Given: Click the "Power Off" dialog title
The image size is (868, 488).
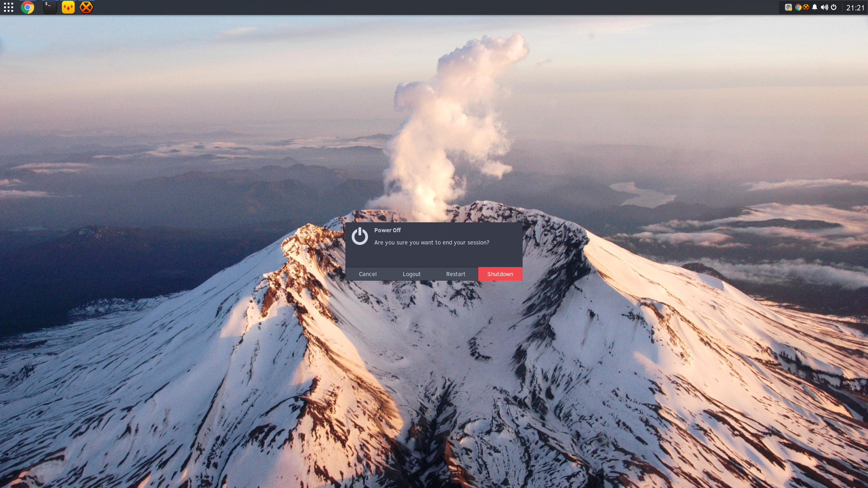Looking at the screenshot, I should click(x=387, y=230).
